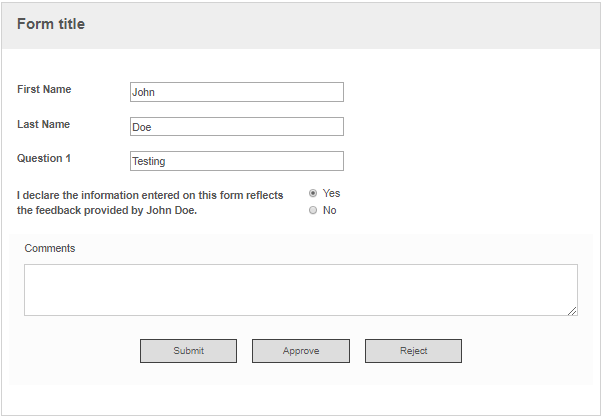Viewport: 603px width, 418px height.
Task: Select the No radio button
Action: coord(313,210)
